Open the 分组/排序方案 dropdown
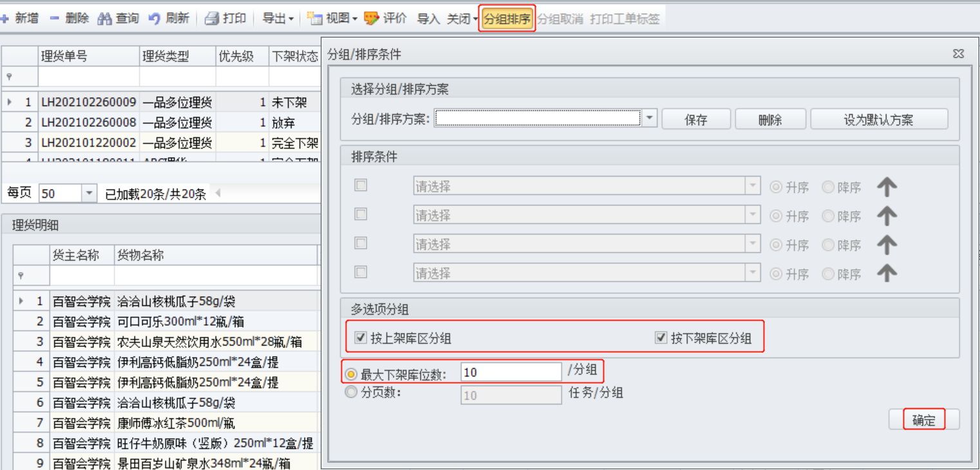Screen dimensions: 980x470 coord(649,118)
